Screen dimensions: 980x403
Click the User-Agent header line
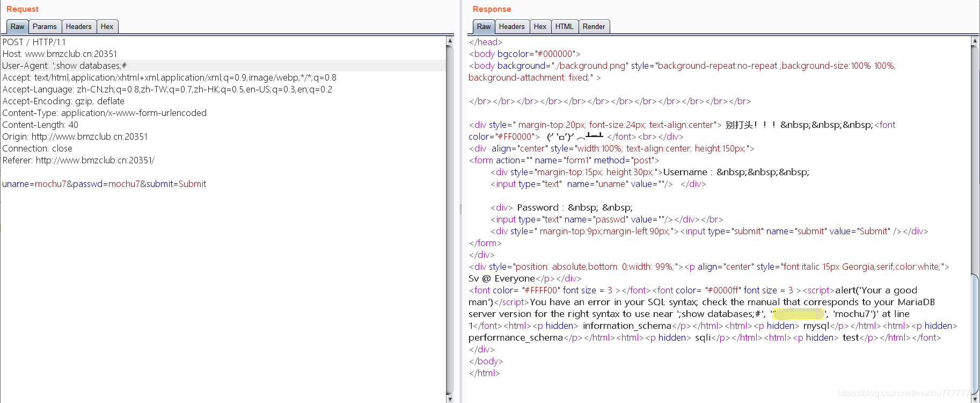point(64,66)
